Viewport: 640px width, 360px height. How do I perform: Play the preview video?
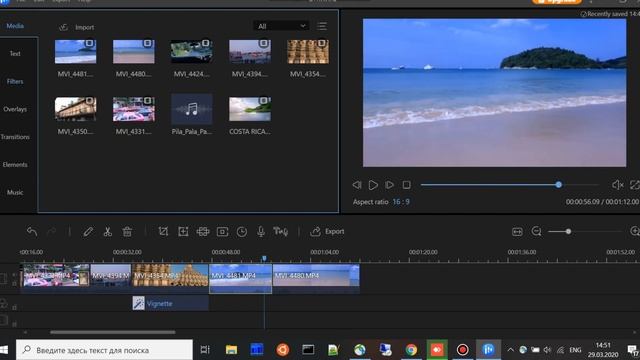[x=373, y=185]
